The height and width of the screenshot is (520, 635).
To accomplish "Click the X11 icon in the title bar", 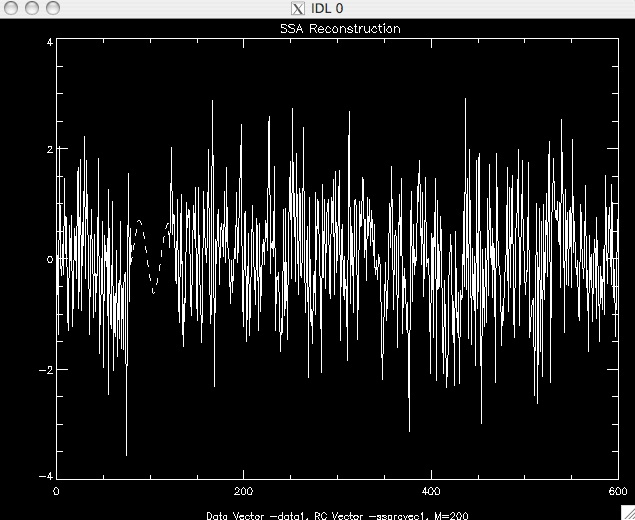I will click(x=297, y=8).
